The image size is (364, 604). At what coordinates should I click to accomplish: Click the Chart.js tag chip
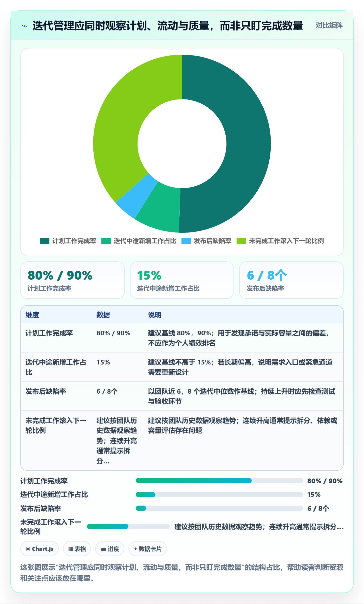point(40,549)
